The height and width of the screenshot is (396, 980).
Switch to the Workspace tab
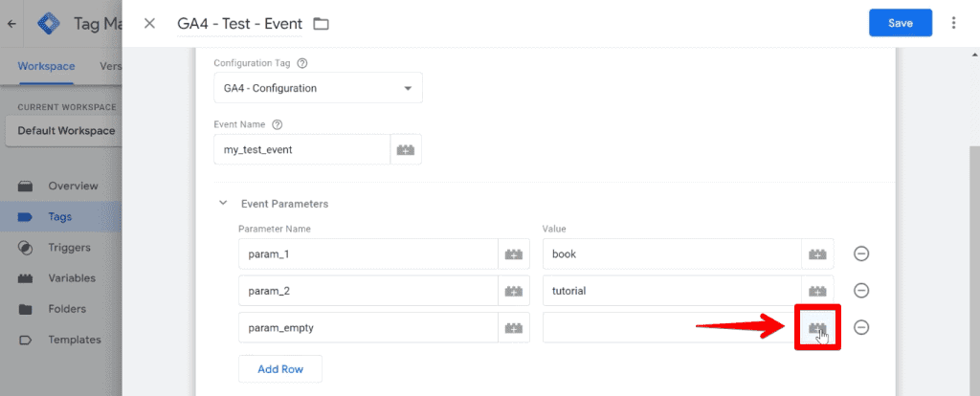tap(46, 66)
